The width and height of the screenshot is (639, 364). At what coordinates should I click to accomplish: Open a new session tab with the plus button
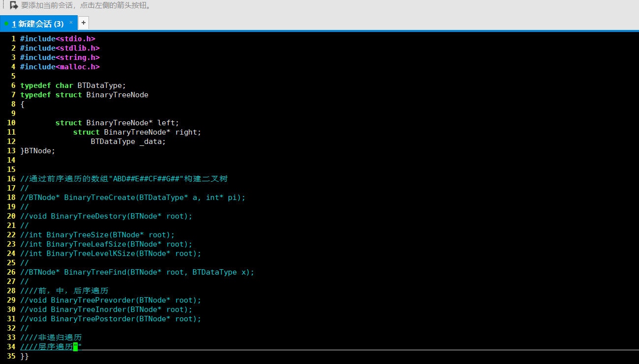(83, 22)
